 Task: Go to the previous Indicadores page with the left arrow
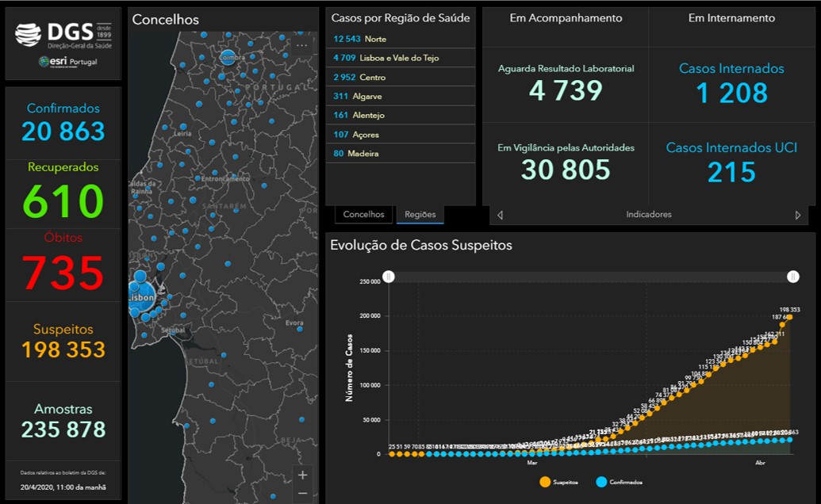tap(500, 215)
